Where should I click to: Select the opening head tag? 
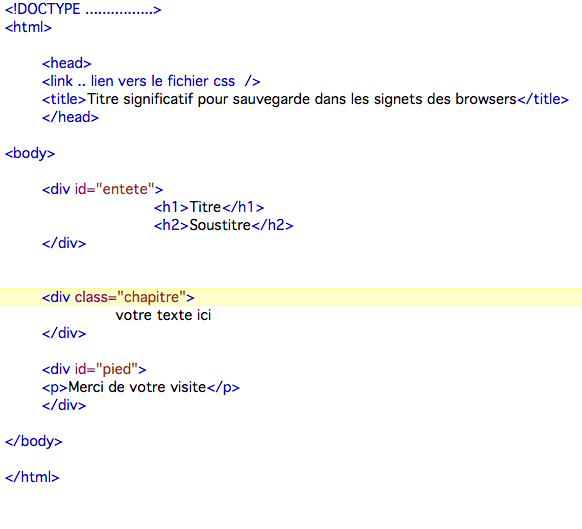pyautogui.click(x=66, y=63)
